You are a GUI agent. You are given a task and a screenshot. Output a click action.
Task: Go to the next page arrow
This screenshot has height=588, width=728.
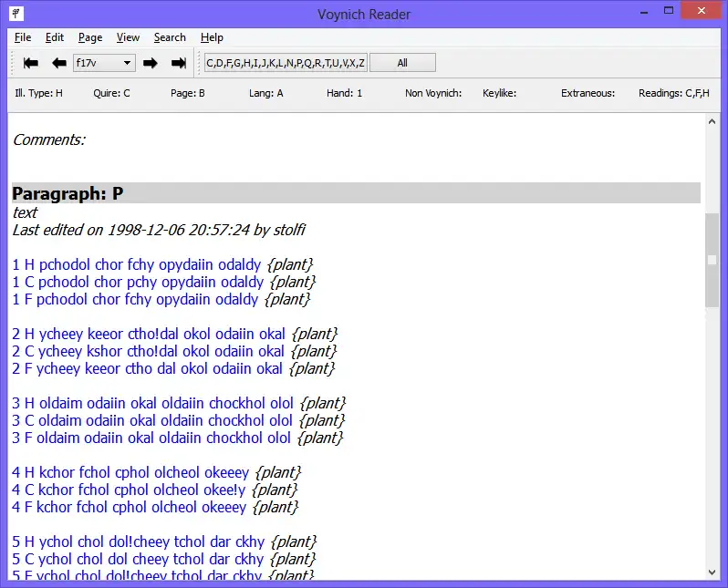point(150,63)
